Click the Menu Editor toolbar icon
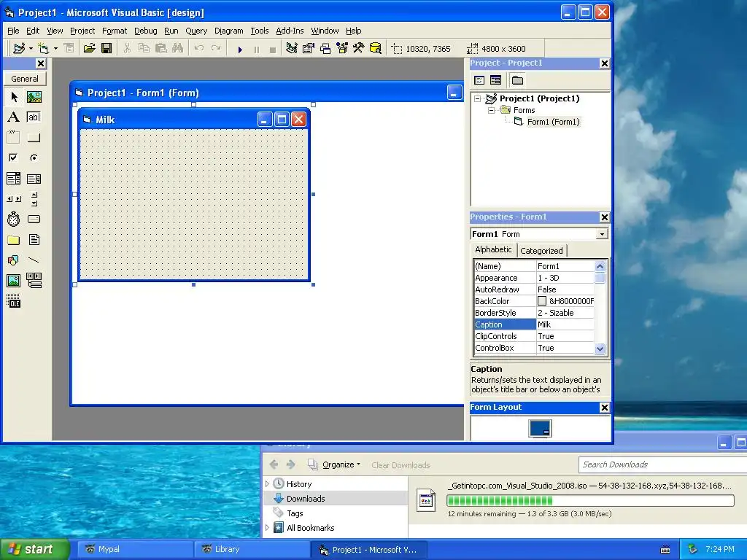 point(69,49)
